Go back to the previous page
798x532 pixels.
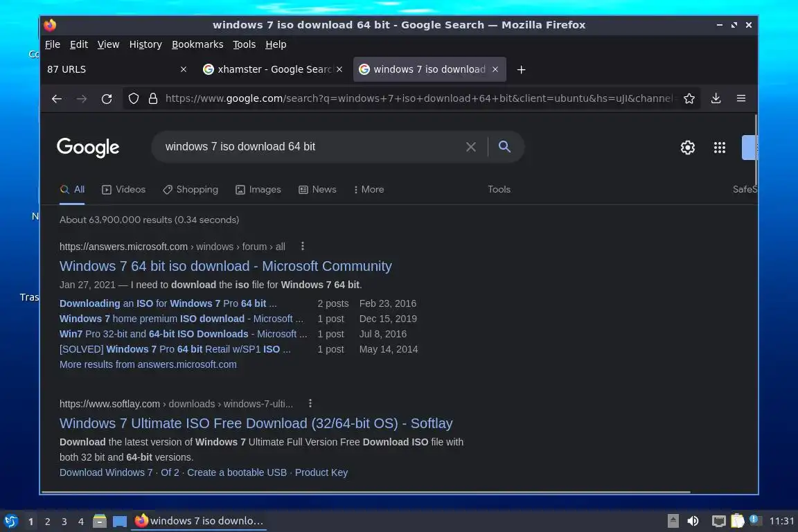[57, 99]
